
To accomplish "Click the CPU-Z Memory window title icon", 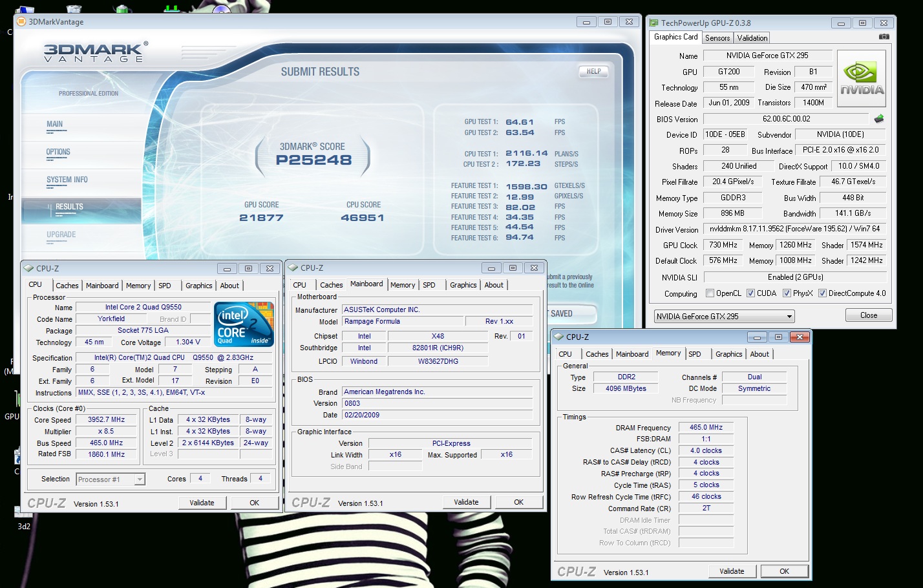I will tap(558, 337).
